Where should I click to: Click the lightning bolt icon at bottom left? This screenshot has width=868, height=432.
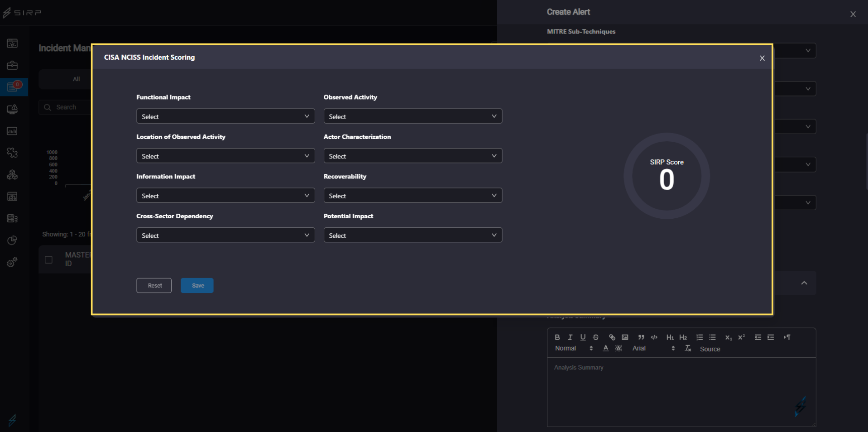12,420
